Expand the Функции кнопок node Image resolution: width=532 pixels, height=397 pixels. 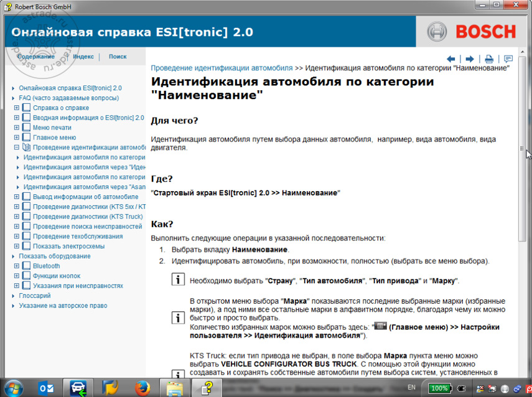point(16,276)
